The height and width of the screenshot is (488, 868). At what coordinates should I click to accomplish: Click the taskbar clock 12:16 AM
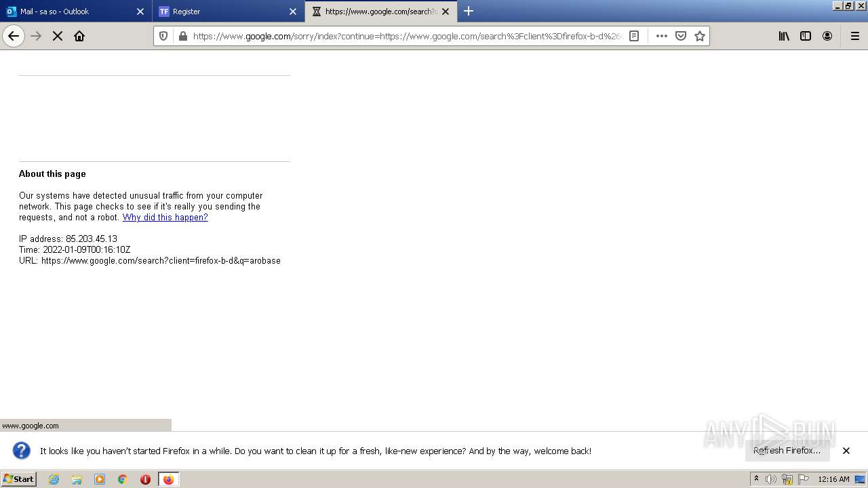pyautogui.click(x=833, y=479)
